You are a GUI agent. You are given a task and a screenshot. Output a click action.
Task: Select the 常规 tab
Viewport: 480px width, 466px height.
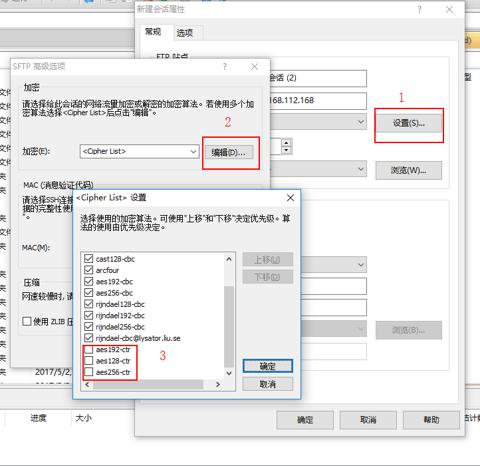coord(153,32)
